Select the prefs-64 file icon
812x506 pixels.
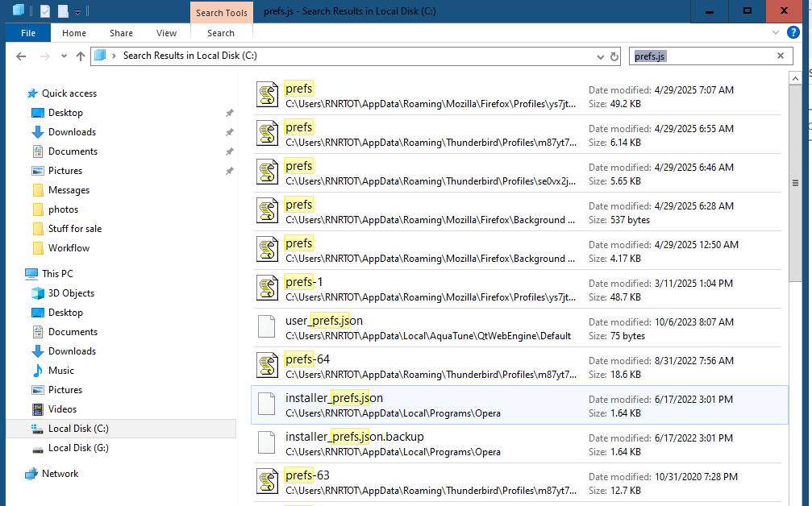click(x=268, y=365)
